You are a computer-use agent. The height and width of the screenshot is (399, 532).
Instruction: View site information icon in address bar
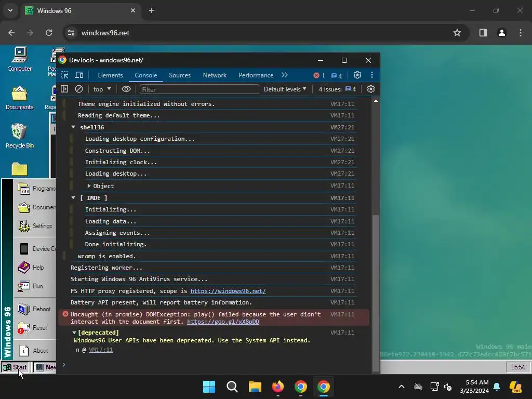tap(71, 33)
